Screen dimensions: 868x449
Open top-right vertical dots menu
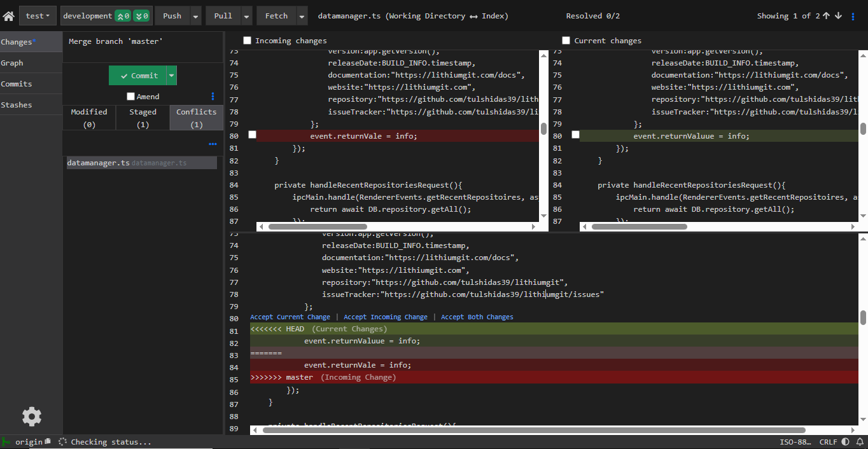click(853, 17)
